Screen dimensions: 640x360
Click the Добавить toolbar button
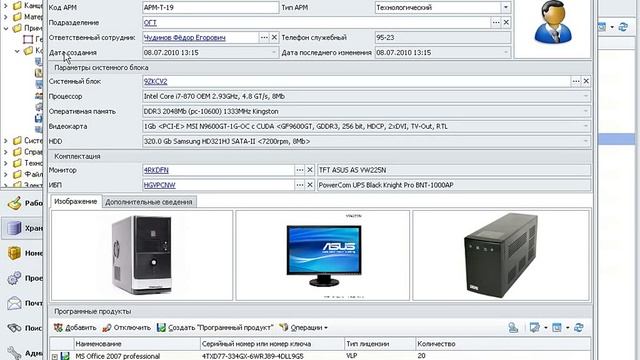point(75,328)
